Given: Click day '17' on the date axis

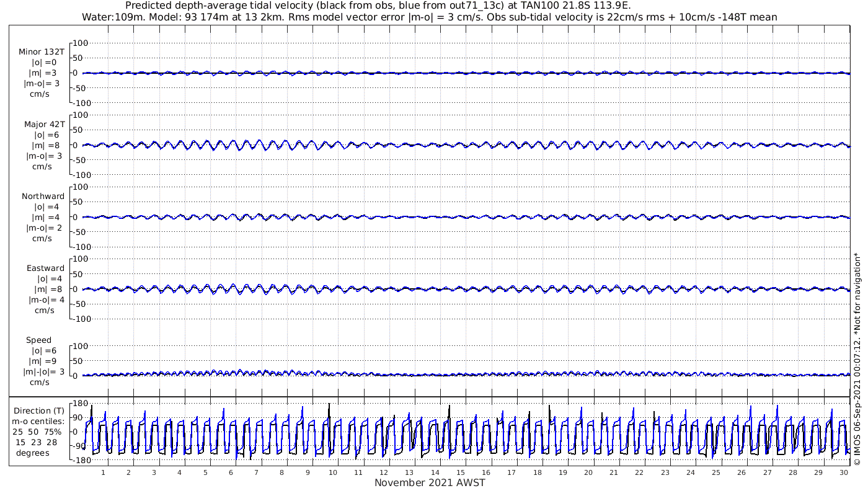Looking at the screenshot, I should (x=511, y=473).
